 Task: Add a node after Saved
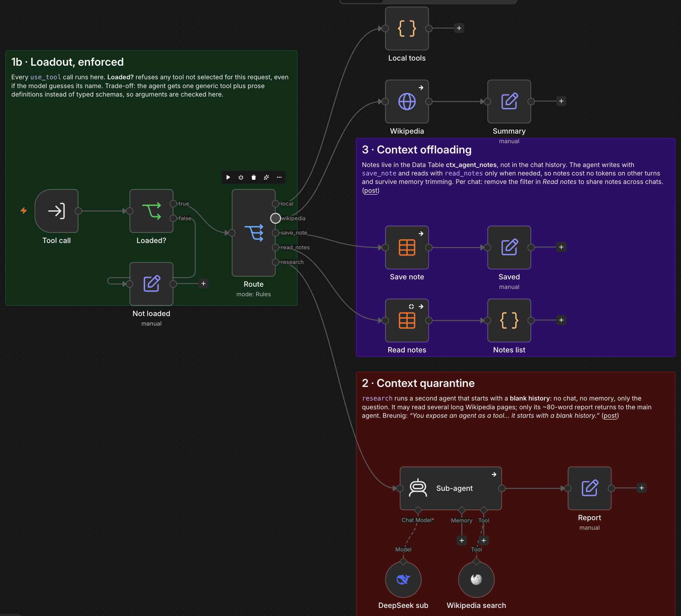561,247
